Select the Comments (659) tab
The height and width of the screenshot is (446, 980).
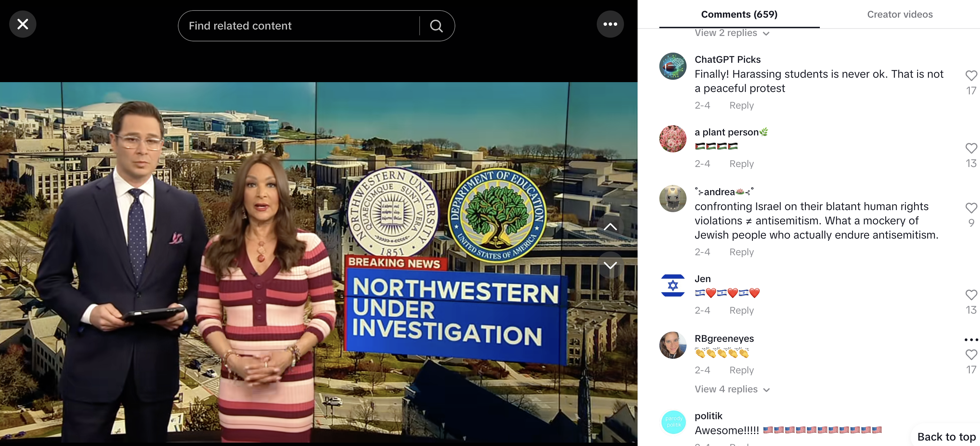739,14
